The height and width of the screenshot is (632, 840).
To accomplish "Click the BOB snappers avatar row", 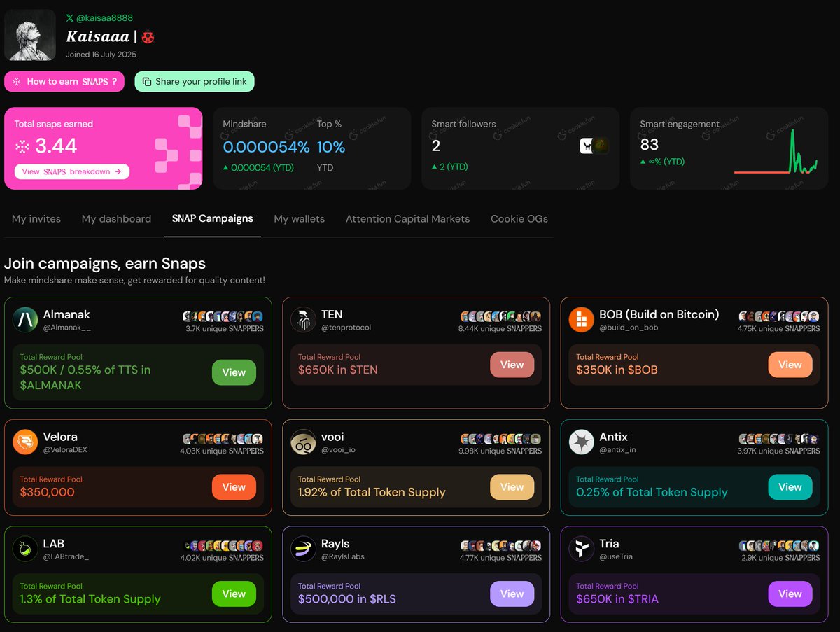I will (779, 316).
